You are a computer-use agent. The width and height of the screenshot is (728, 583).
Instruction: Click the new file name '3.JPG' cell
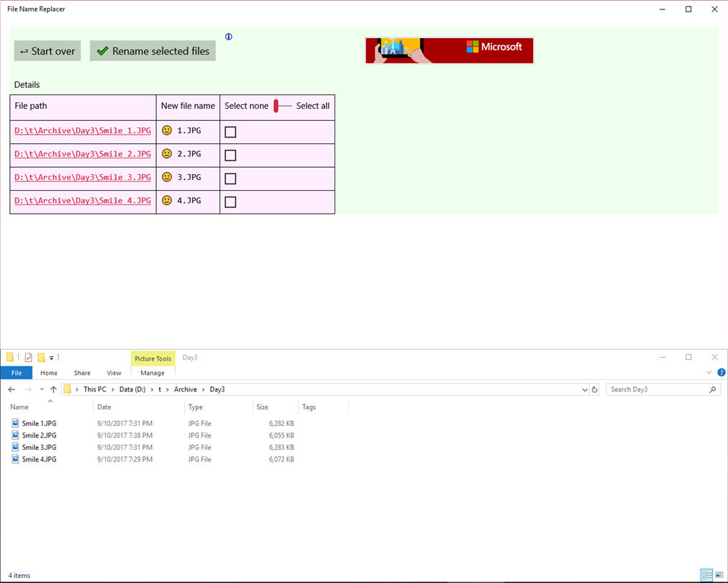tap(188, 178)
